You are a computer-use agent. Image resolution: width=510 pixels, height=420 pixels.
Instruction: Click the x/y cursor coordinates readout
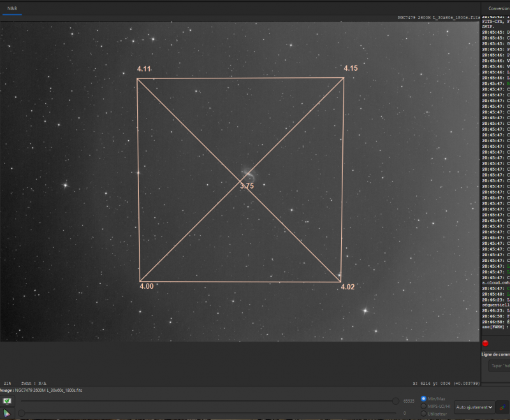coord(446,384)
